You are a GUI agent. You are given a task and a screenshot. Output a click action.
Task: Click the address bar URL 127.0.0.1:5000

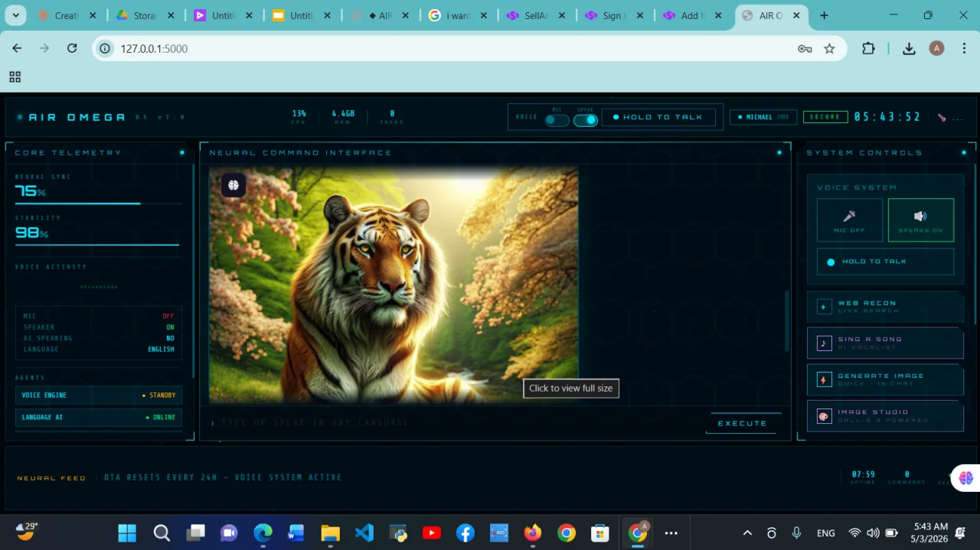(154, 48)
